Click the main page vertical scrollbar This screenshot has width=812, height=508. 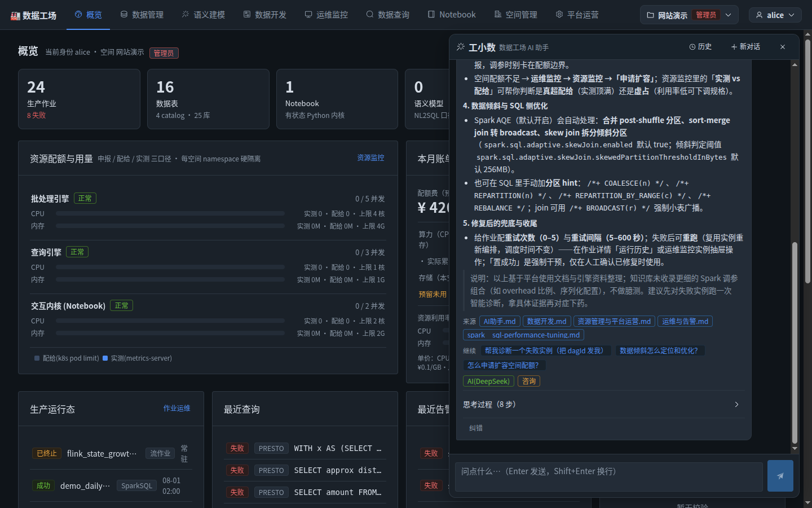coord(807,161)
